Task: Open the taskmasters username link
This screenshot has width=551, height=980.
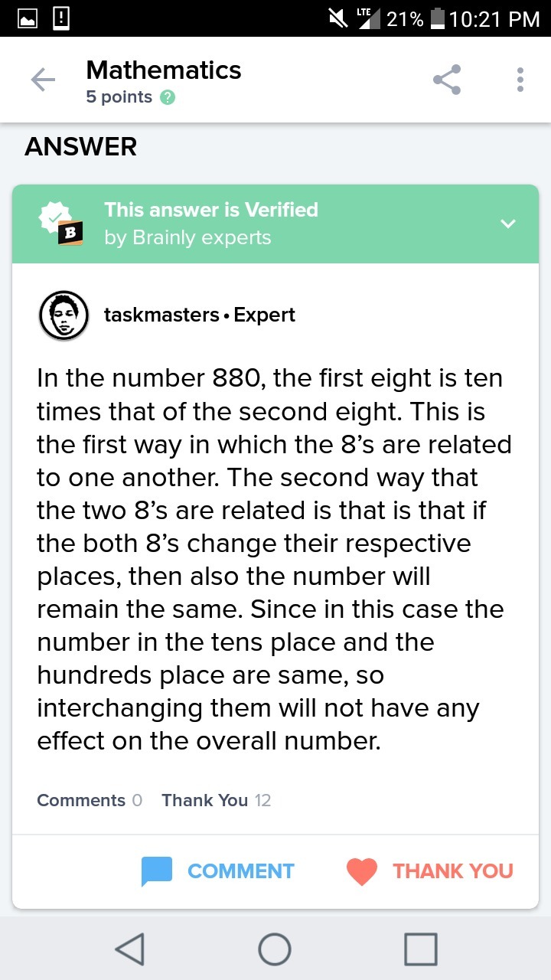Action: point(161,315)
